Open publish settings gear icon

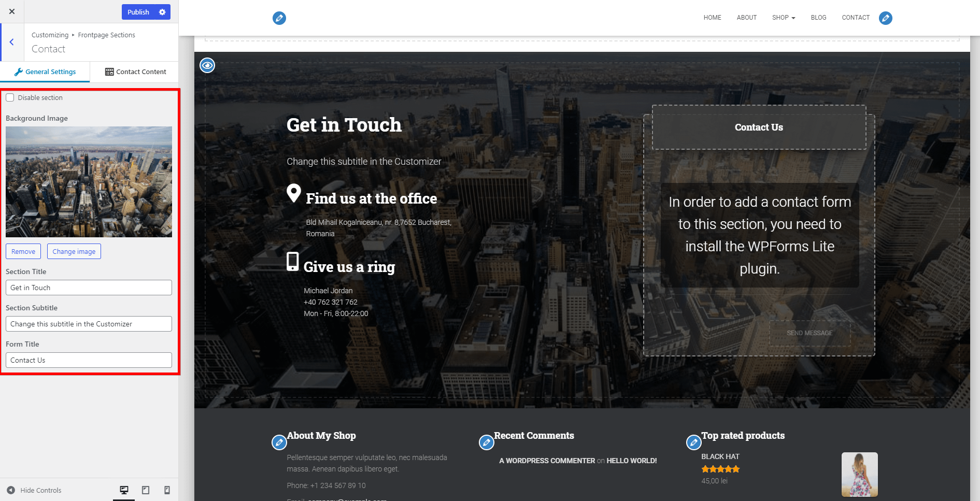(162, 12)
